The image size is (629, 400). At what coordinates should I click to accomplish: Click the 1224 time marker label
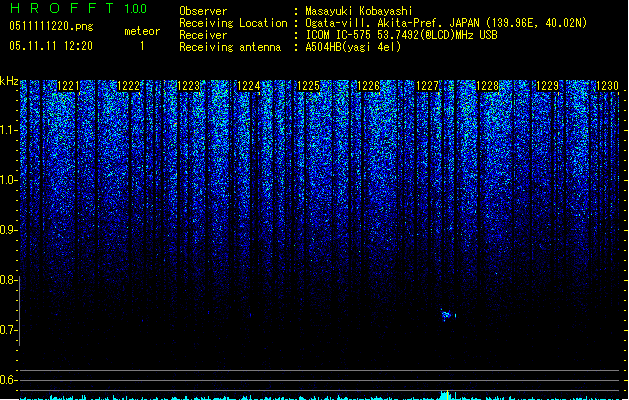[248, 86]
